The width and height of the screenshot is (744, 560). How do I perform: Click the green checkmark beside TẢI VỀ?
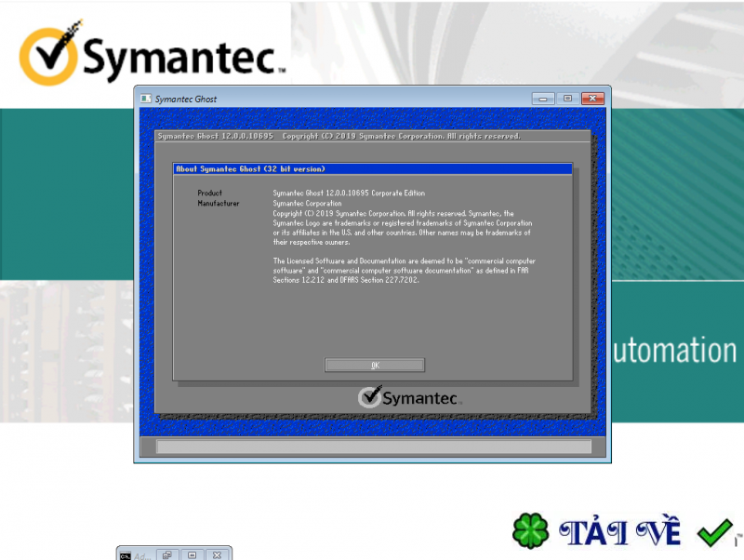pos(714,532)
